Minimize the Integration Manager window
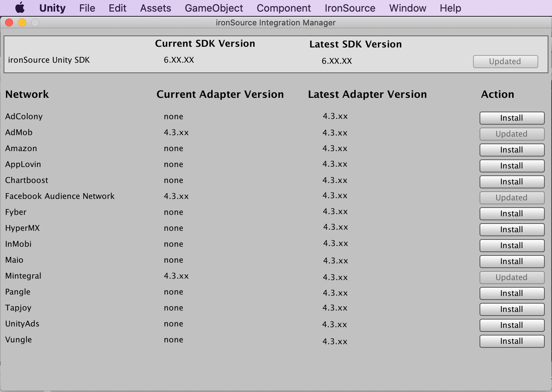 22,22
